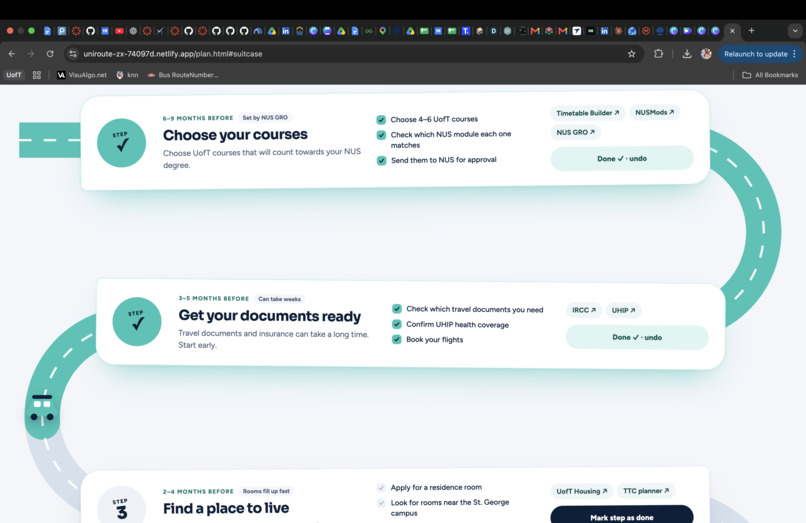Open the TTC planner link
The image size is (806, 523).
coord(646,491)
